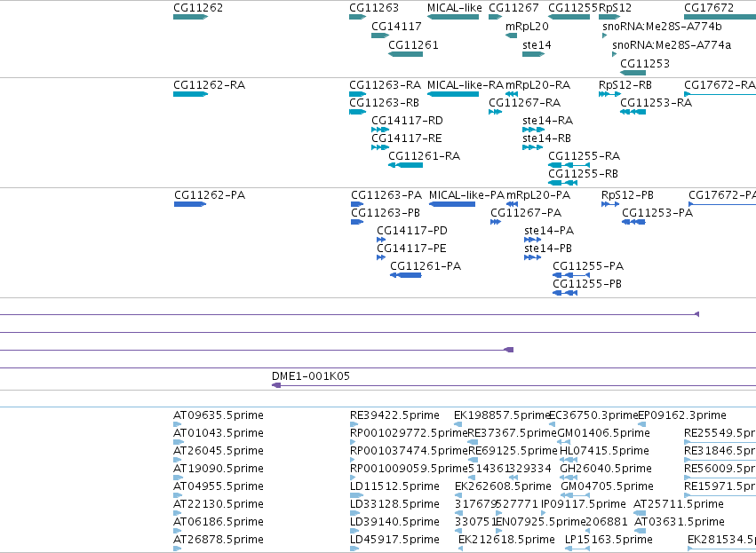The image size is (756, 553).
Task: Click the ste14-RA transcript
Action: tap(533, 130)
